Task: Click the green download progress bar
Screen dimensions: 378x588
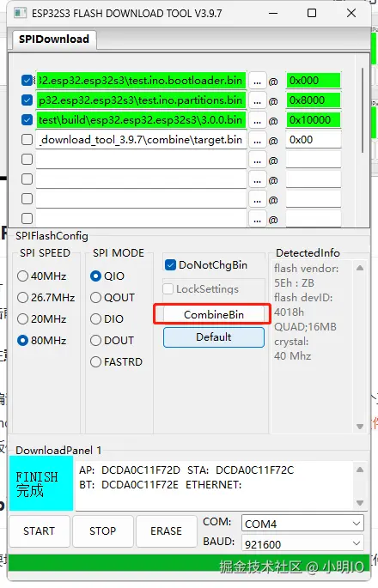Action: [189, 563]
